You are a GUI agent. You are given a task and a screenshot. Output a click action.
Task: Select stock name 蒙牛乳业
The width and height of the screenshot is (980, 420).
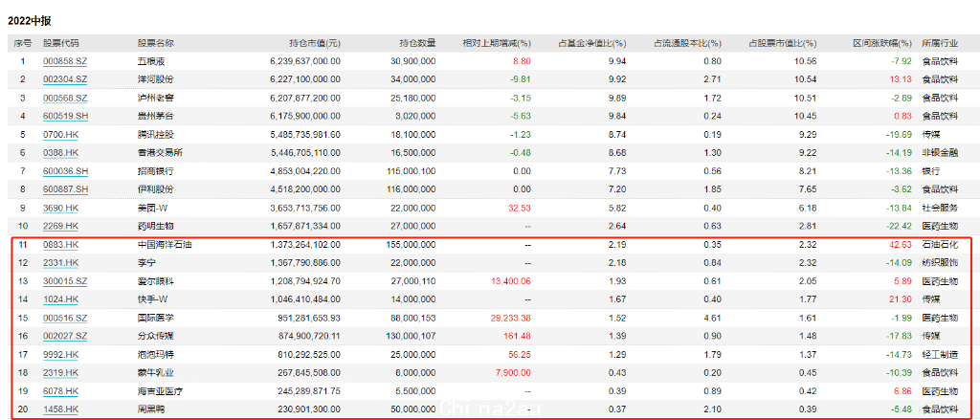pos(155,372)
